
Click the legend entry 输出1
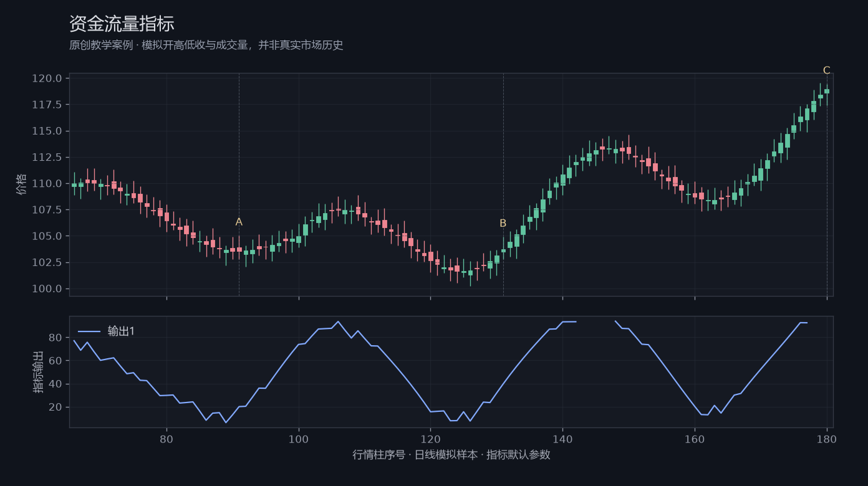(x=122, y=331)
